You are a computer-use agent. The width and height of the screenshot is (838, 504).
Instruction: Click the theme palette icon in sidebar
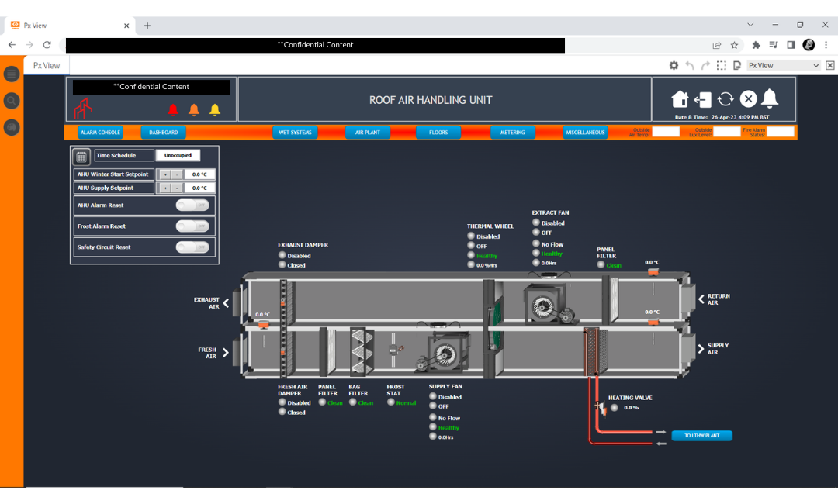11,126
